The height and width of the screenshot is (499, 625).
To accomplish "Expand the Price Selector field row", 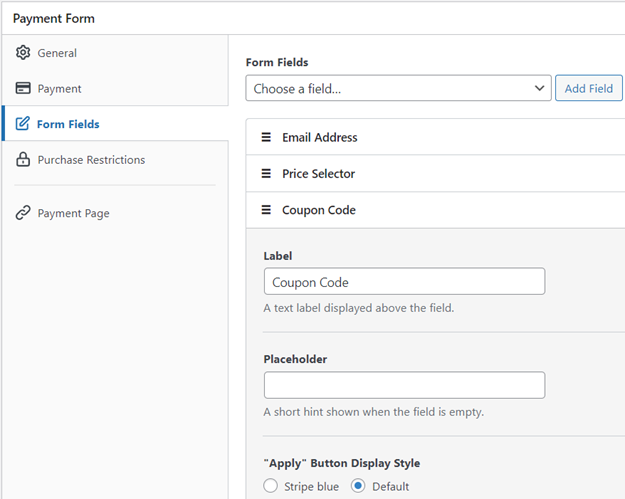I will [x=436, y=173].
